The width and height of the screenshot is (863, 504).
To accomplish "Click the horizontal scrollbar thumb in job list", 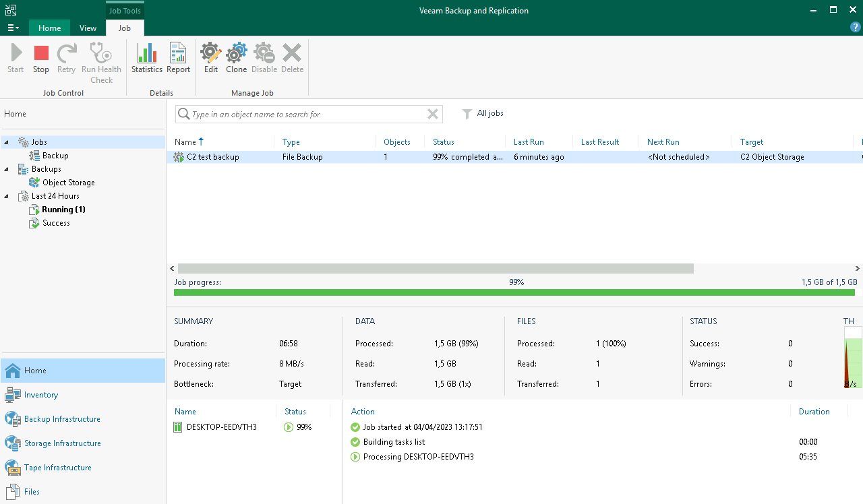I will coord(436,268).
